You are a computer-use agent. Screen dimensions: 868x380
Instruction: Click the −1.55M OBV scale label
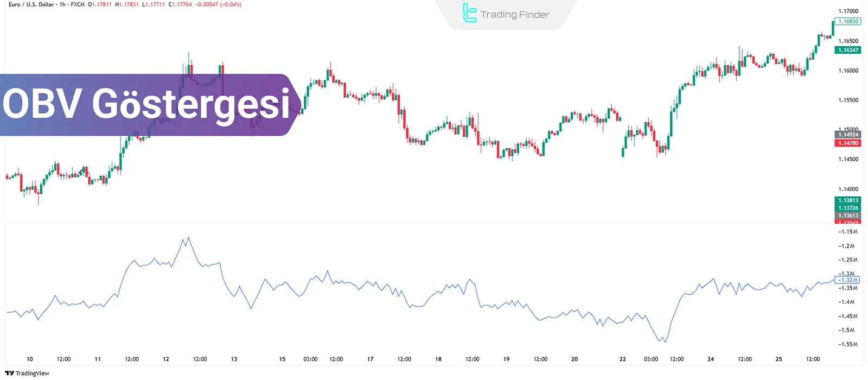pos(846,345)
